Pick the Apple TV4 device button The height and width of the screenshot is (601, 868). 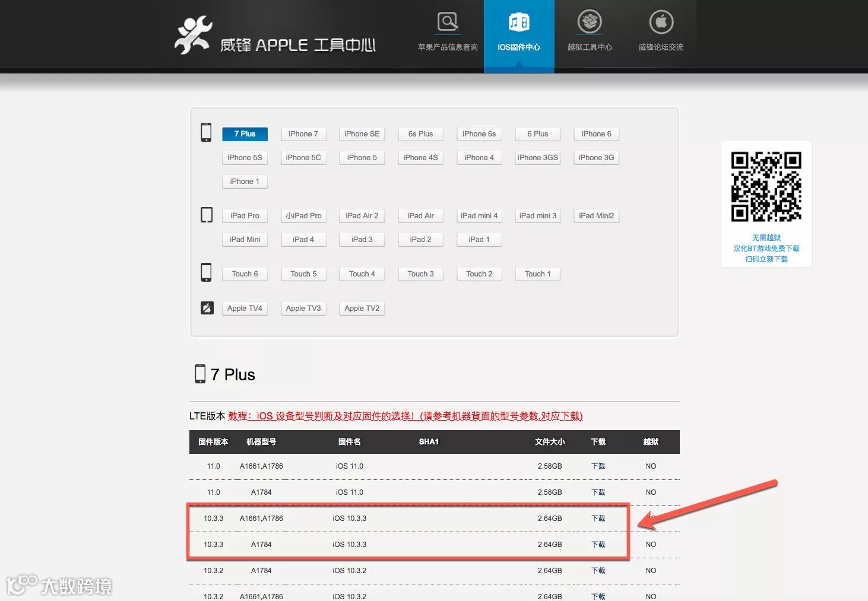tap(245, 309)
